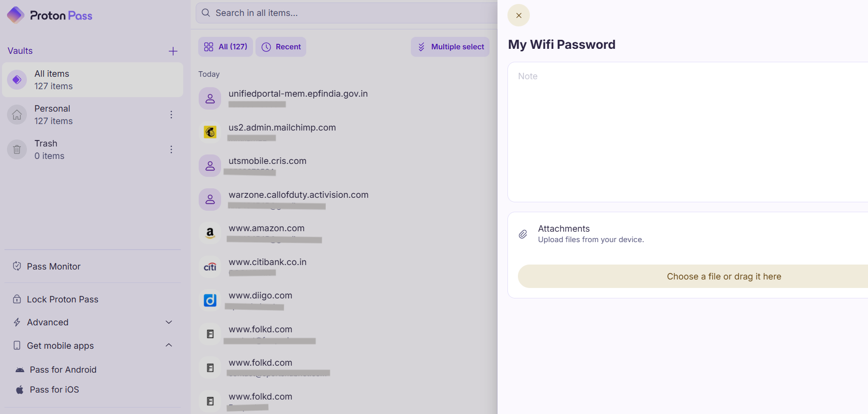Screen dimensions: 868x414
Task: Close the My Wifi Password panel
Action: pyautogui.click(x=518, y=15)
